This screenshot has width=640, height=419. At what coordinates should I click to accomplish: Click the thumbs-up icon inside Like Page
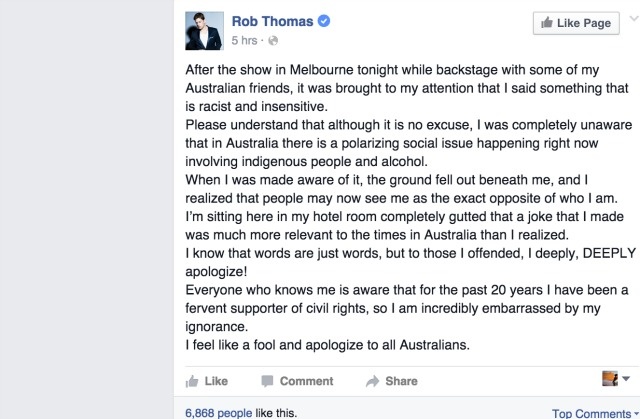click(x=548, y=23)
